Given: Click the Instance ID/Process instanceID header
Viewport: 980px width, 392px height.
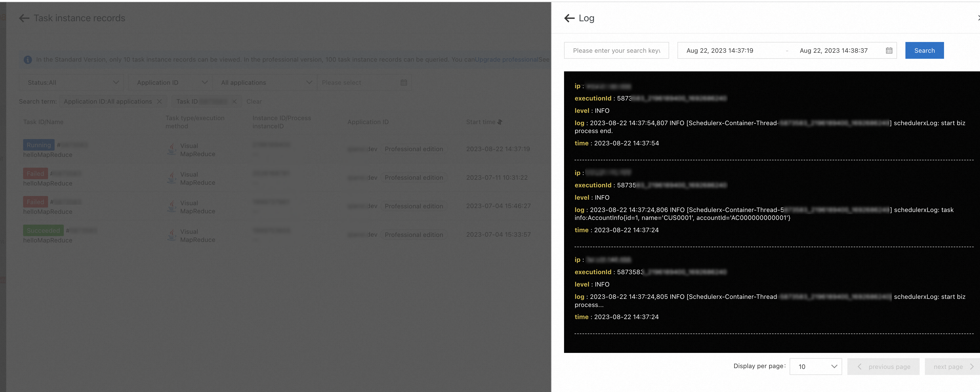Looking at the screenshot, I should click(x=282, y=122).
